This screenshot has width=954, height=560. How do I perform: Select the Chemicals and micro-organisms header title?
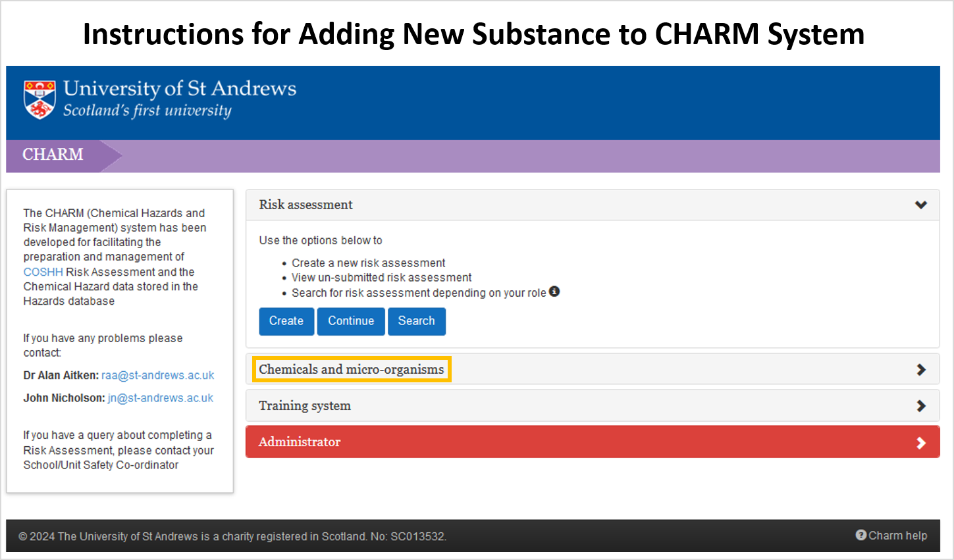[x=351, y=369]
